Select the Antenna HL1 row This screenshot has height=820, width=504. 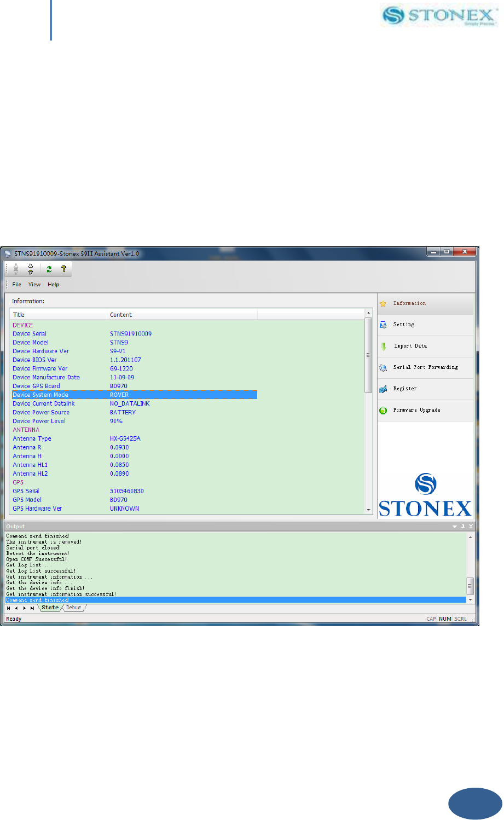(x=134, y=465)
